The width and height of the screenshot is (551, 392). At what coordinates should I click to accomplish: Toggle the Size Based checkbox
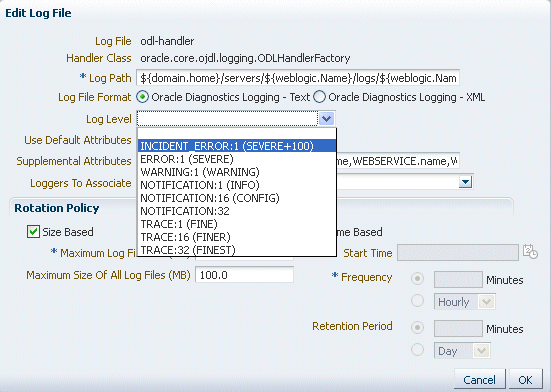point(33,232)
